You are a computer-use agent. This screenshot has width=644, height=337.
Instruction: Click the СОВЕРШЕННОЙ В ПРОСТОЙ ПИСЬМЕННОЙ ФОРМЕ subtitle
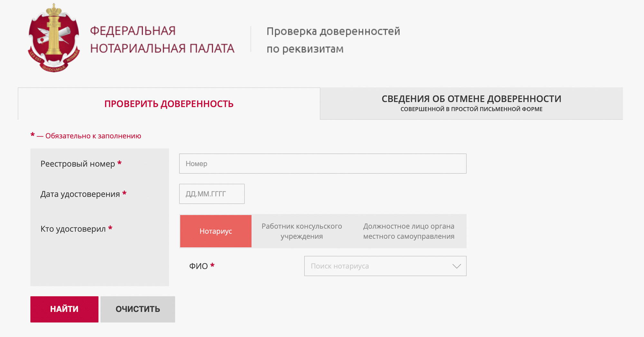point(471,109)
